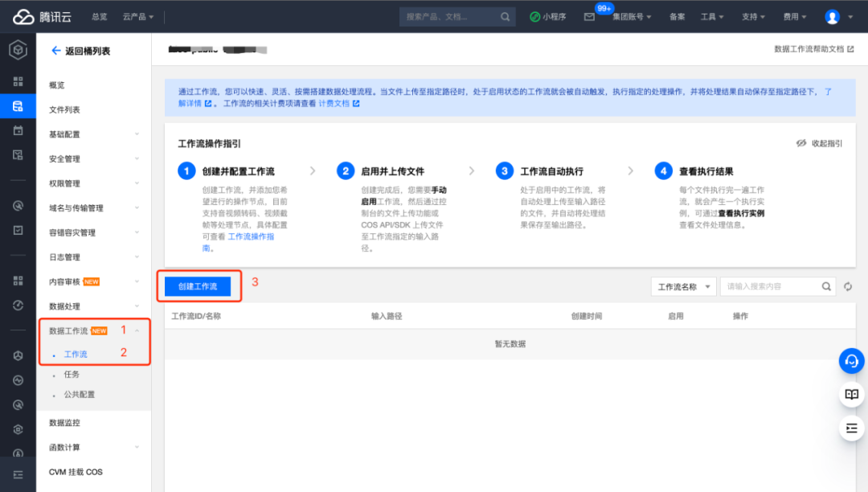868x492 pixels.
Task: Click the 创建工作流 button
Action: pos(198,286)
